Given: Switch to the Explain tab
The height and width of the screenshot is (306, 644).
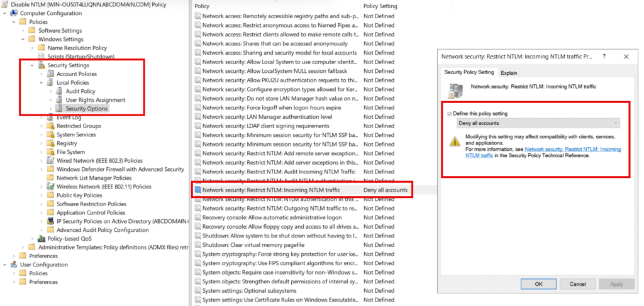Looking at the screenshot, I should click(509, 73).
